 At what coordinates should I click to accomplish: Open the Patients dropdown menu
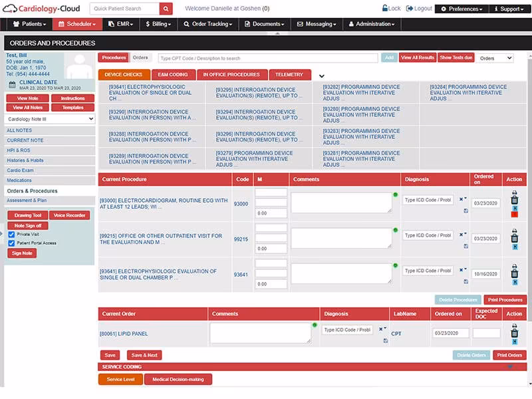click(x=29, y=24)
